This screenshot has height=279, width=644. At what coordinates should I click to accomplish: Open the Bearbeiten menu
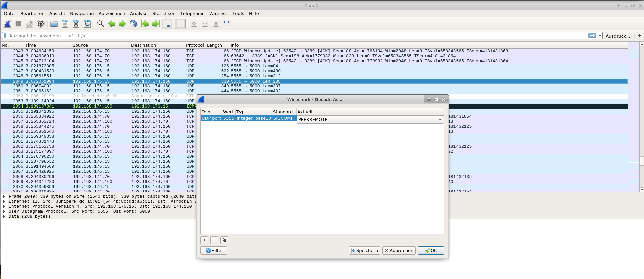[x=32, y=14]
